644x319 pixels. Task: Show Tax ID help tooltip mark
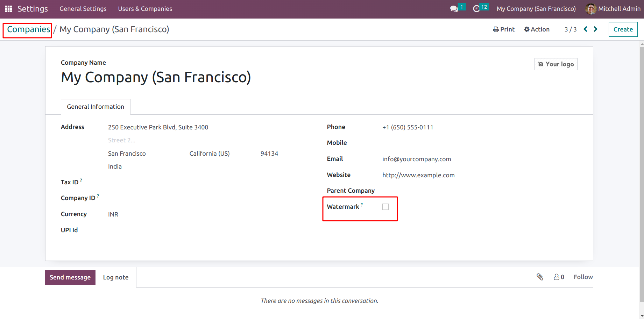tap(81, 180)
